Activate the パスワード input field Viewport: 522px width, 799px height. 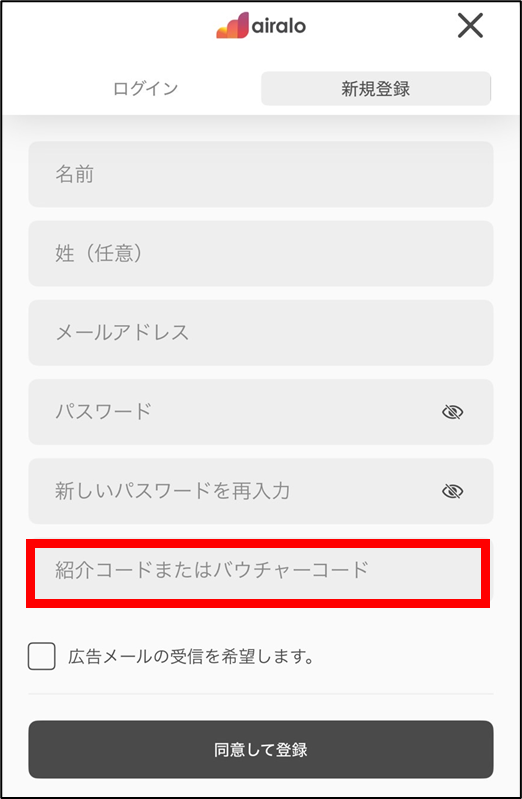coord(260,412)
